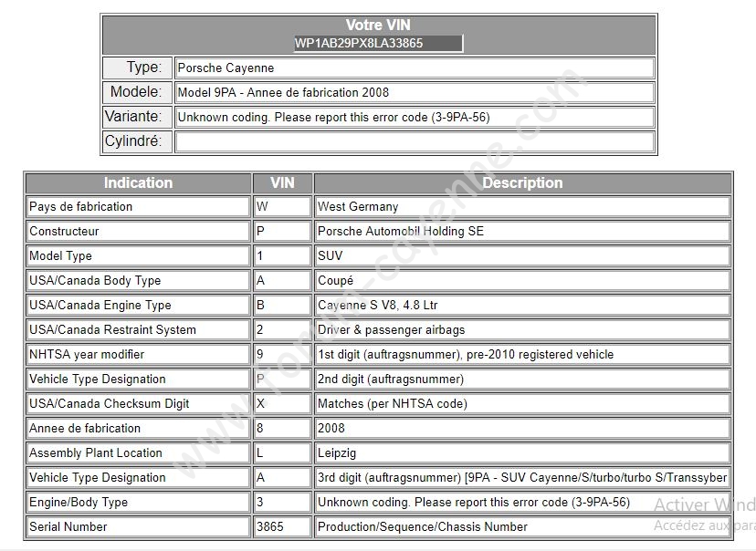Click the VIN cell 'B' engine type
The image size is (756, 551).
pyautogui.click(x=282, y=305)
